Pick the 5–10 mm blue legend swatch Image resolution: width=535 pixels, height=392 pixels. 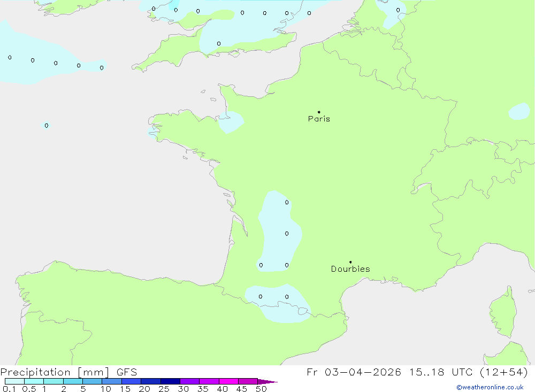[92, 382]
